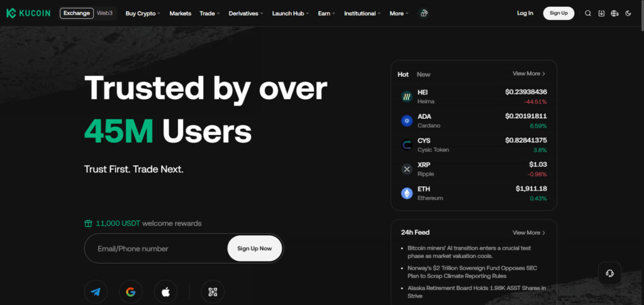Click the 11,000 USDT welcome rewards text

pos(148,223)
